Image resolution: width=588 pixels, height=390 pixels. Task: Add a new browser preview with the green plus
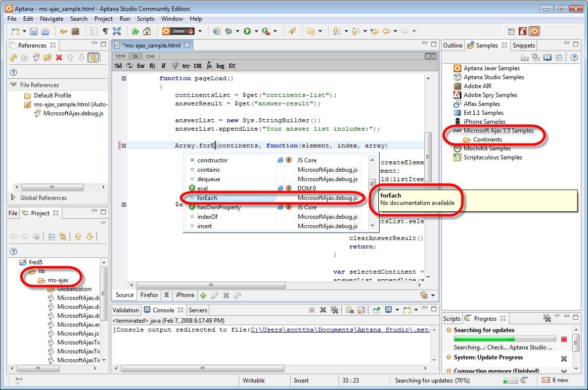203,295
